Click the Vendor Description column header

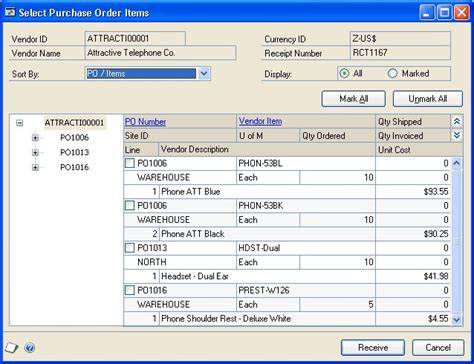click(267, 150)
